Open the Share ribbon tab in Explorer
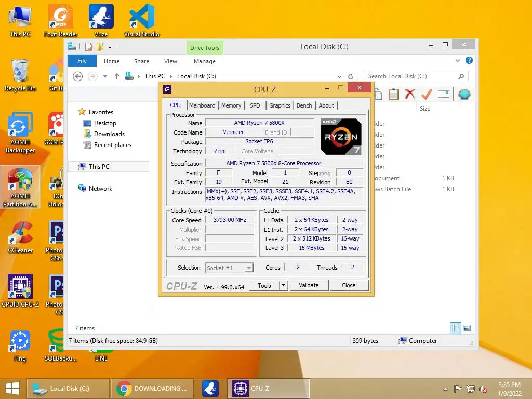Image resolution: width=532 pixels, height=399 pixels. click(x=141, y=61)
